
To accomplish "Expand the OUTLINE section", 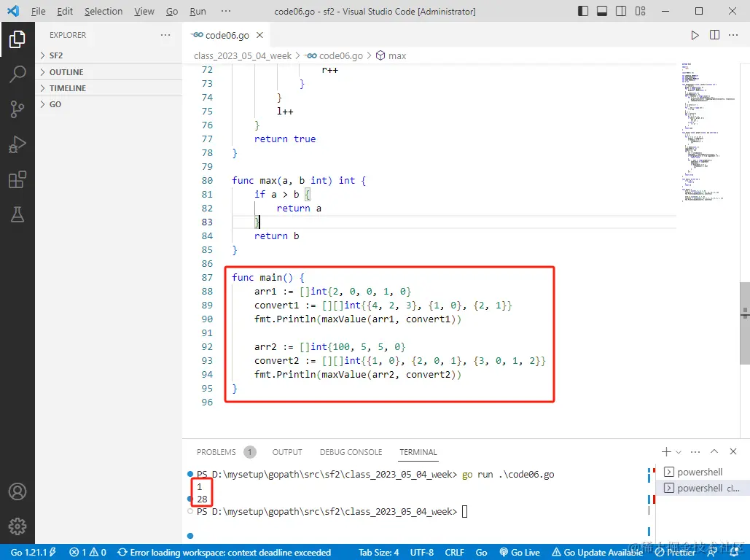I will coord(109,71).
